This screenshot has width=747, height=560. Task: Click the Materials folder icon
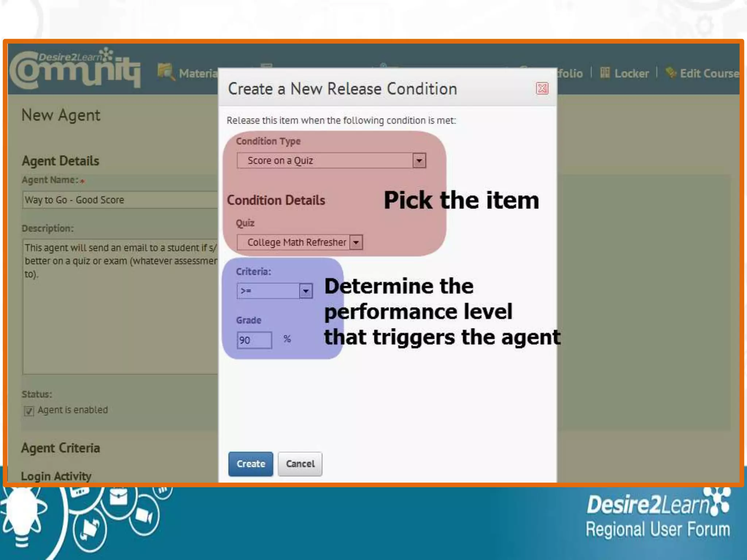point(166,71)
